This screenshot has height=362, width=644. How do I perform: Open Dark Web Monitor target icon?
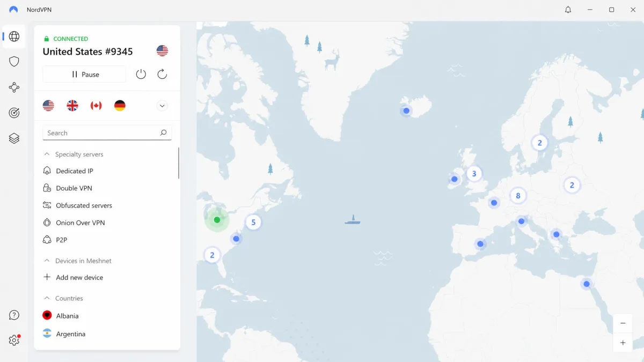pyautogui.click(x=14, y=113)
